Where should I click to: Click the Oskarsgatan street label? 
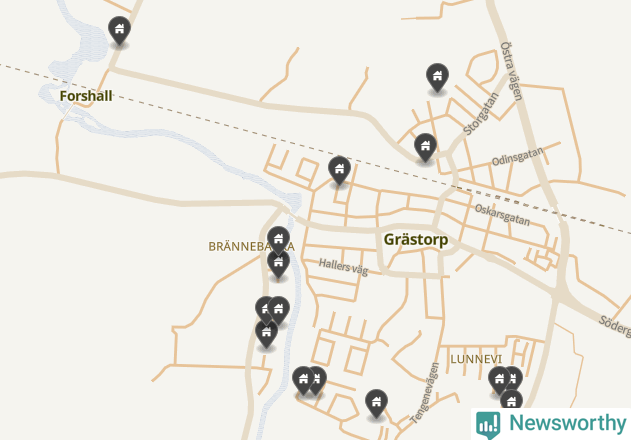502,215
